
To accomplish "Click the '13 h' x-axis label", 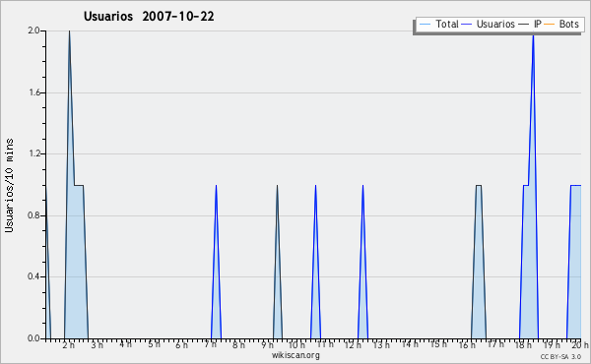I will click(x=381, y=344).
